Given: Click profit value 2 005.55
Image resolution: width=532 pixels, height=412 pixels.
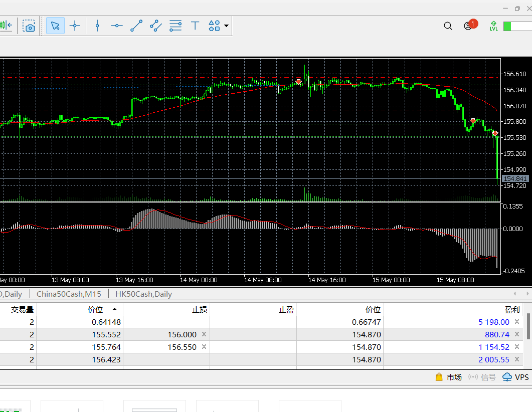Looking at the screenshot, I should [x=494, y=360].
